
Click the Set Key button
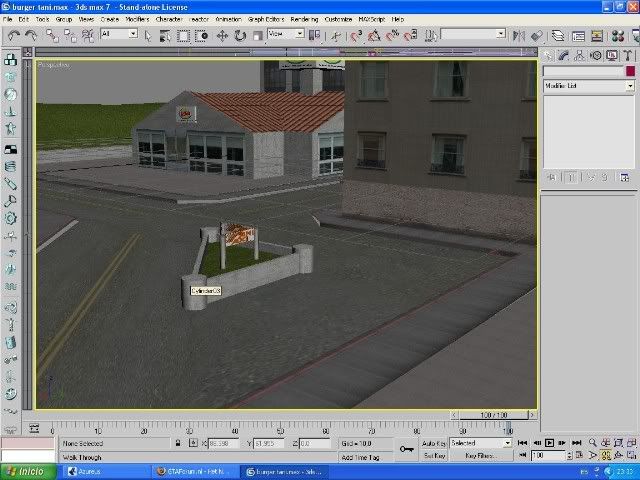(434, 456)
